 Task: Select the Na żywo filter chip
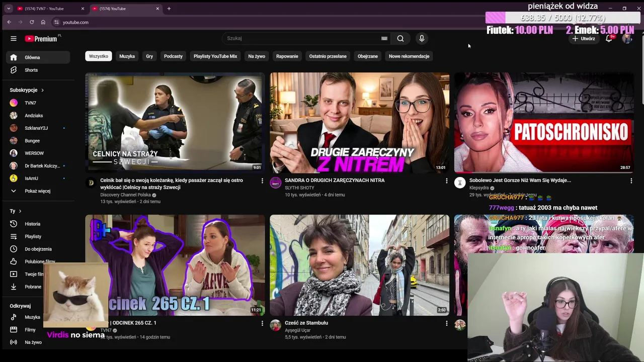[257, 56]
